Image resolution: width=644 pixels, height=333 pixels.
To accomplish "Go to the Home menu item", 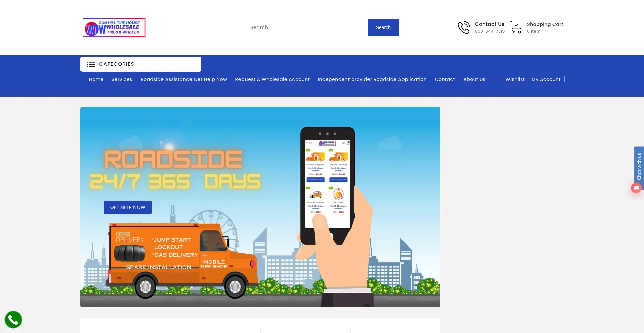I will coord(96,79).
